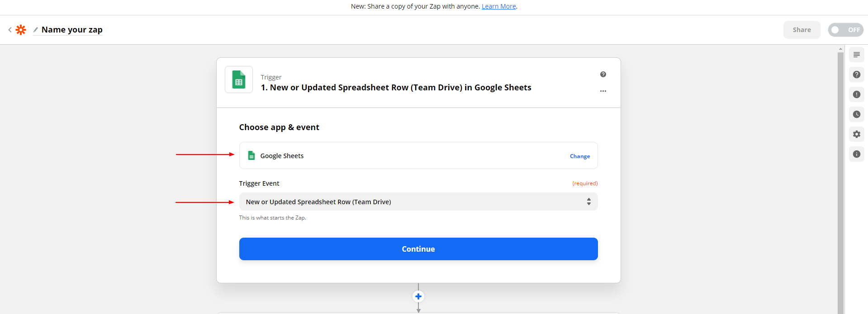Image resolution: width=868 pixels, height=314 pixels.
Task: Click the blue Continue button
Action: [x=418, y=249]
